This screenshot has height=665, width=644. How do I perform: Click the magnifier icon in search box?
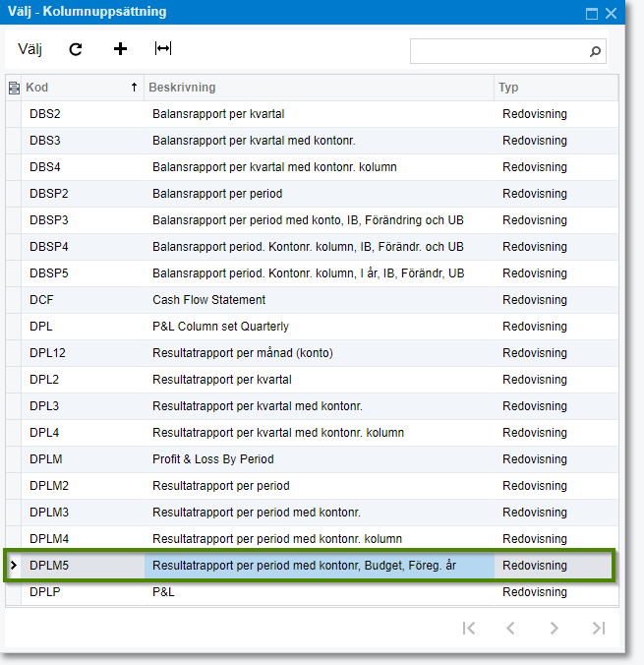pyautogui.click(x=595, y=51)
